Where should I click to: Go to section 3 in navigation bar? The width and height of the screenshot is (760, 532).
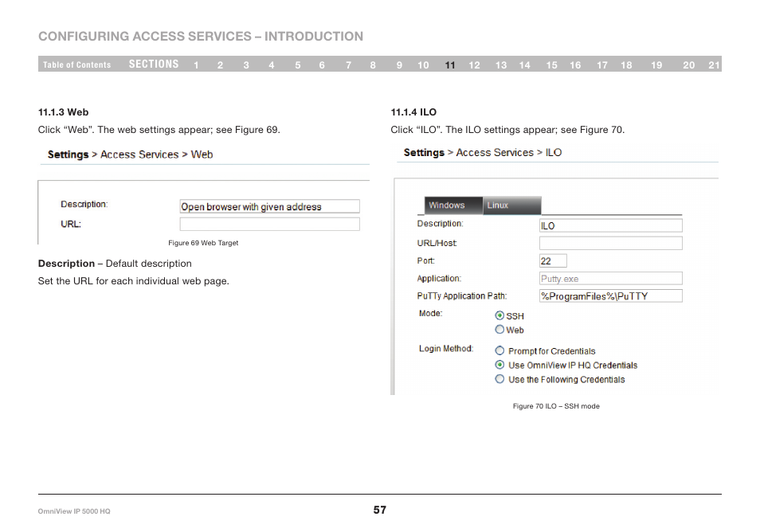coord(246,65)
